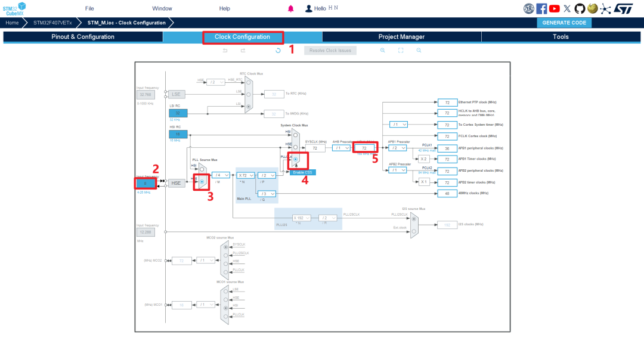Viewport: 644px width, 341px height.
Task: Click the fit-to-screen diagram icon
Action: click(x=401, y=51)
